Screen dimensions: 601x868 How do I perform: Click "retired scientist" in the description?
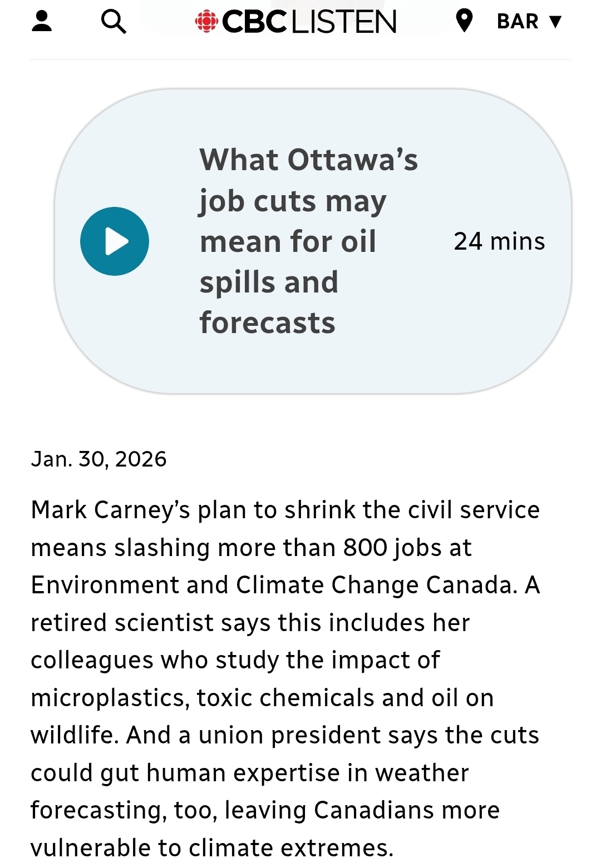[122, 623]
